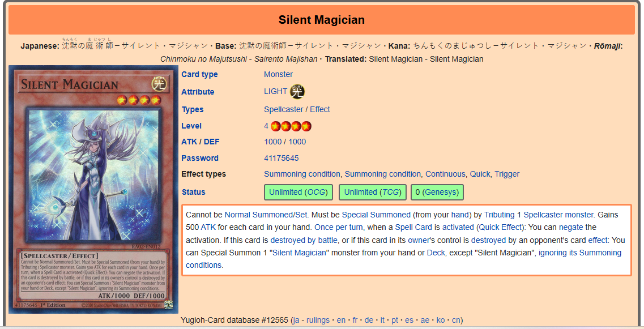Open the en database language link
The height and width of the screenshot is (329, 644).
tap(342, 320)
